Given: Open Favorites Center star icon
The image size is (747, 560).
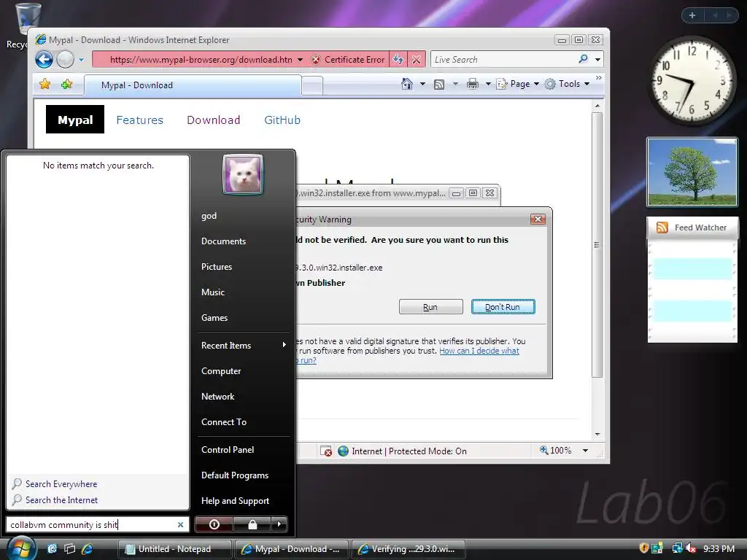Looking at the screenshot, I should tap(44, 85).
